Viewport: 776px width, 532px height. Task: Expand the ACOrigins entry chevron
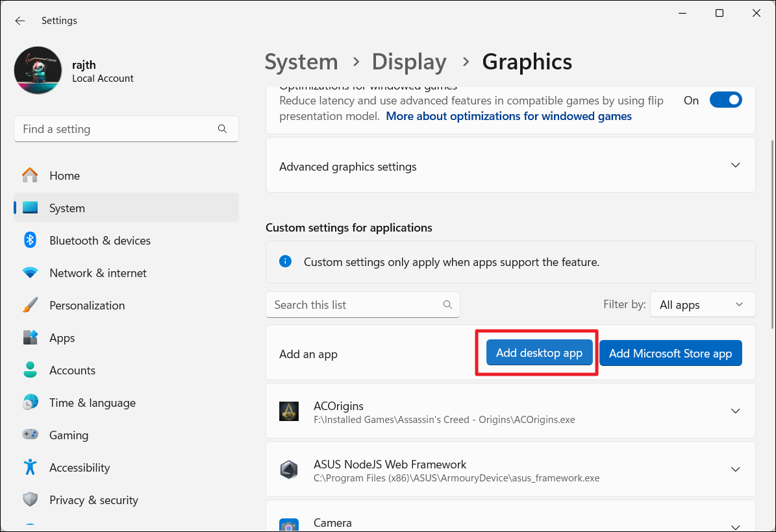click(735, 411)
